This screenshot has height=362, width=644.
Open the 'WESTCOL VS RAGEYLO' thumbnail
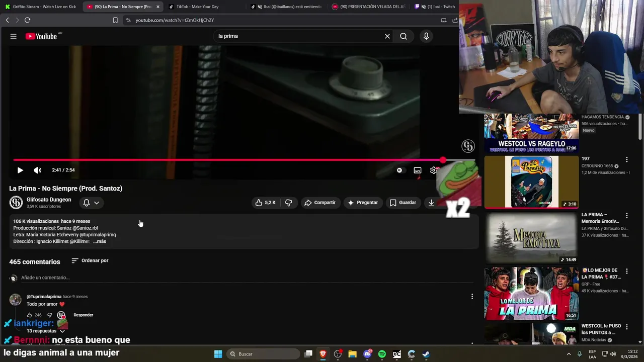pos(531,133)
